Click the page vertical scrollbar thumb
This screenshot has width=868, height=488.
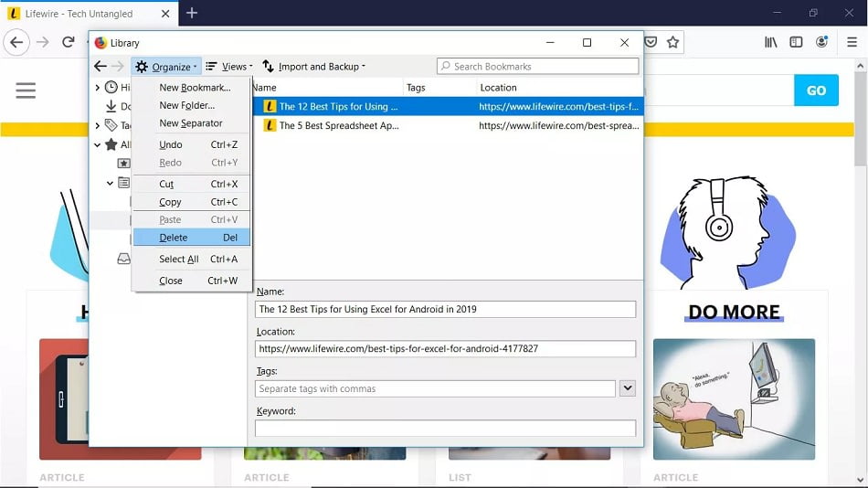pos(860,119)
